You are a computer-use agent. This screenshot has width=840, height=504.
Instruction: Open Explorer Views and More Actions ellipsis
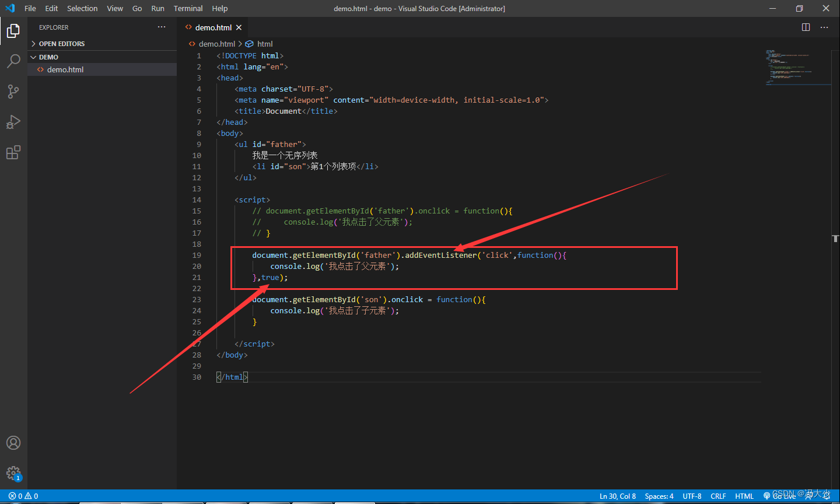[162, 27]
